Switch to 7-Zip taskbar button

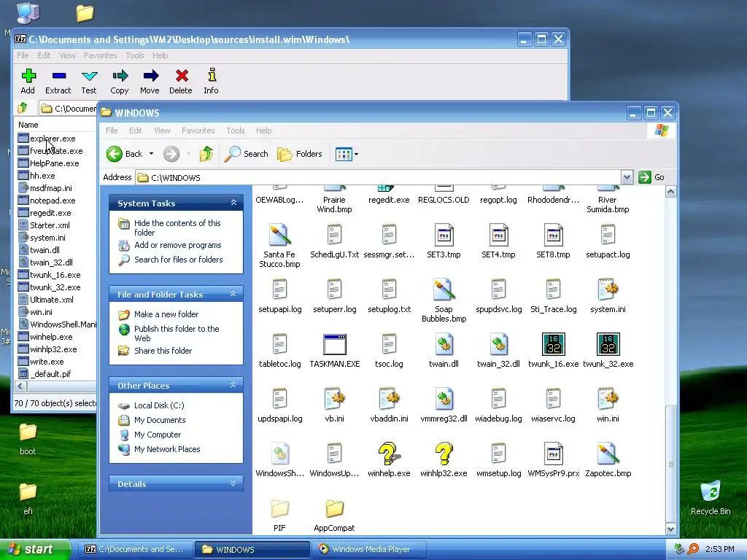135,549
